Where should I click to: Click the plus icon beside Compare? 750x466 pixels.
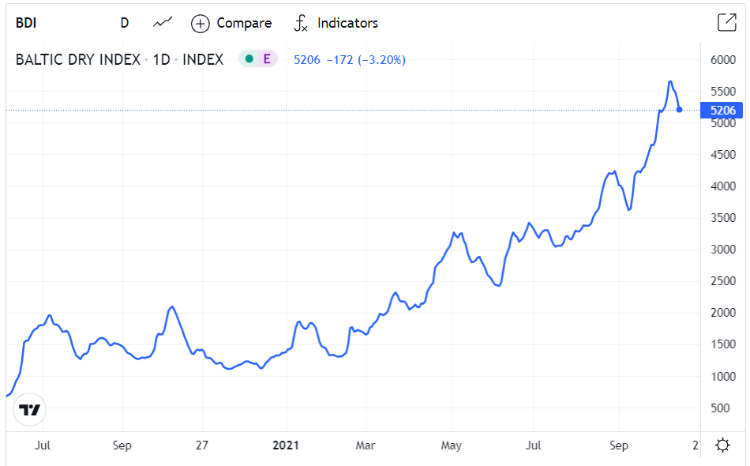[200, 23]
